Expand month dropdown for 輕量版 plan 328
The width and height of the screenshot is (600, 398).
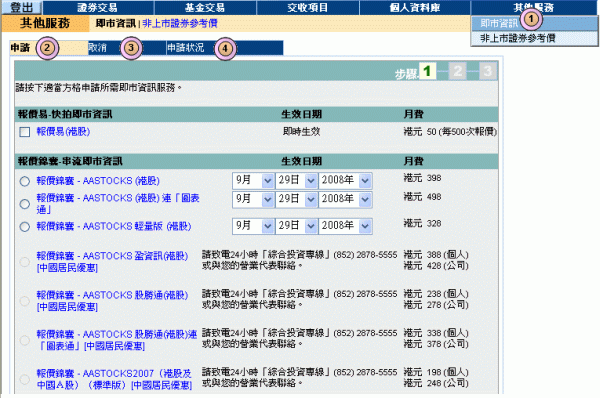coord(253,226)
